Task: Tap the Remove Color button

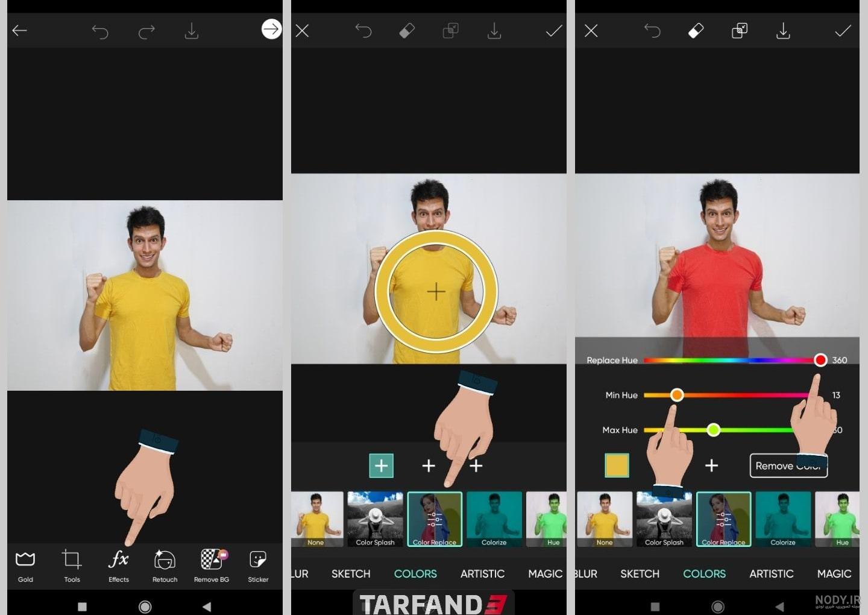Action: pyautogui.click(x=788, y=465)
